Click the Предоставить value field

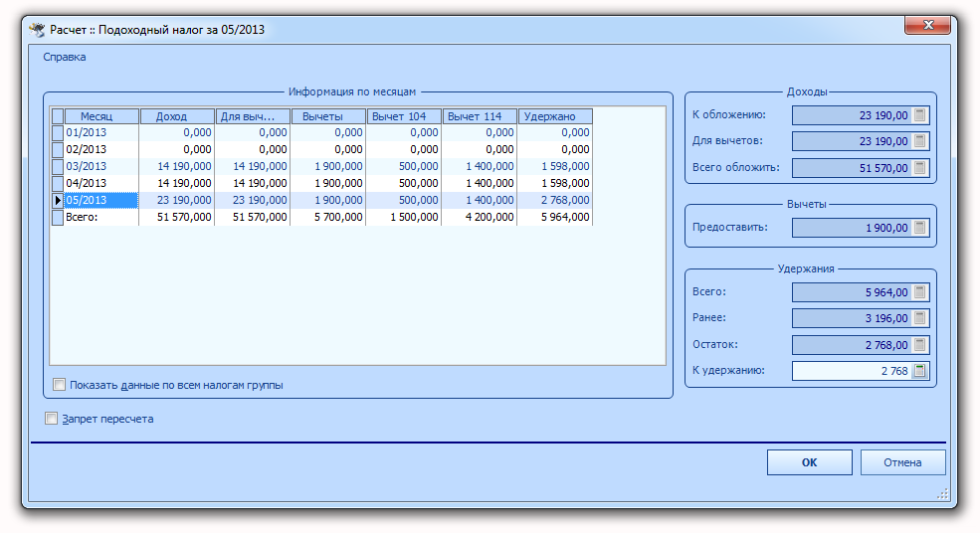click(853, 228)
